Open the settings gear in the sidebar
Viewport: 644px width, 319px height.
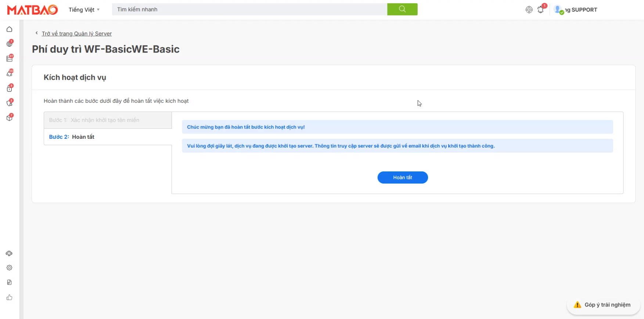tap(10, 268)
